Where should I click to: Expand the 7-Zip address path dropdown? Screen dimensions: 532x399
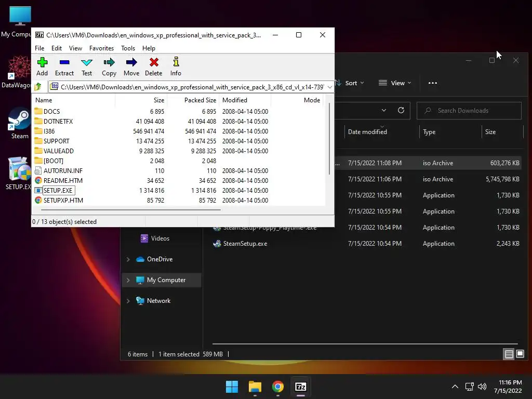329,87
